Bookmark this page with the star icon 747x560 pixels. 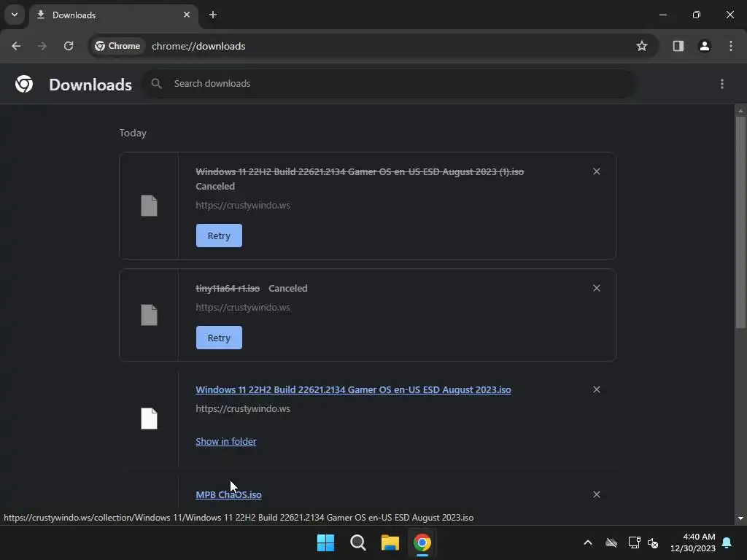click(x=642, y=46)
